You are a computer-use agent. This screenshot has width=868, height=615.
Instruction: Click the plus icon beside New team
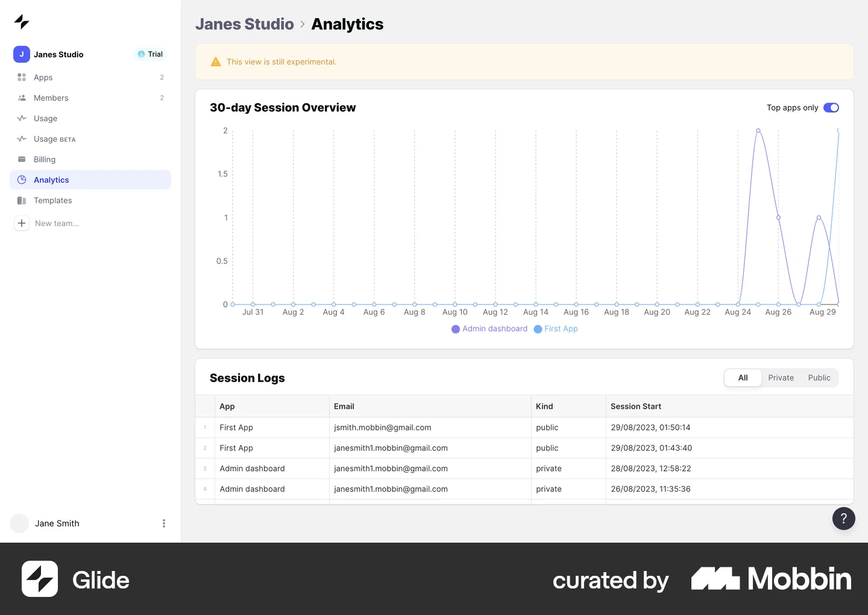tap(22, 223)
